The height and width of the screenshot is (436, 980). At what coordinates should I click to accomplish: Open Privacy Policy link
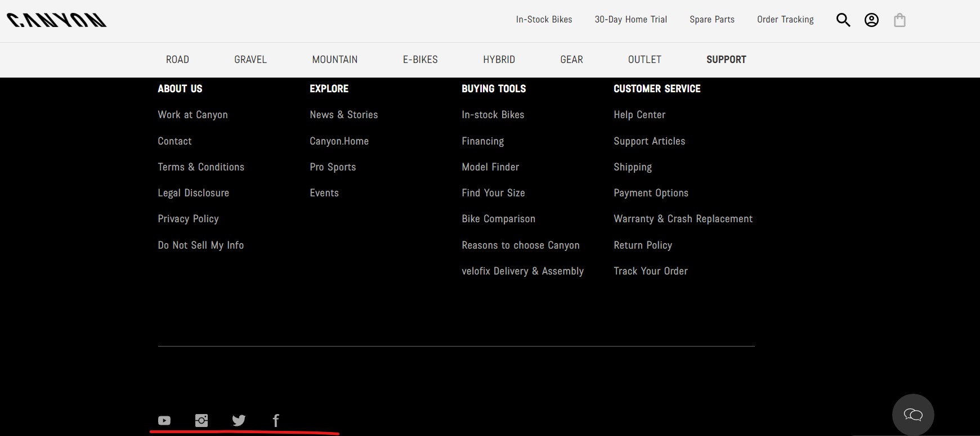(188, 219)
